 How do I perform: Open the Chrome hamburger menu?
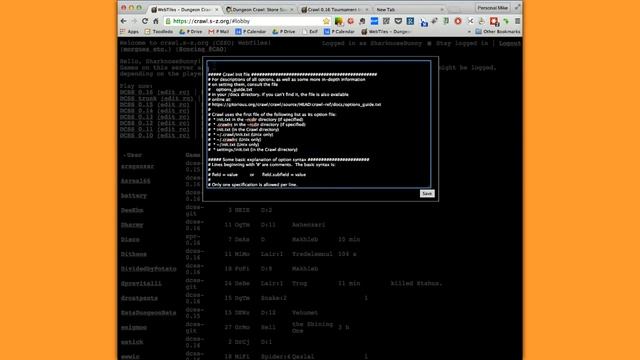[517, 21]
